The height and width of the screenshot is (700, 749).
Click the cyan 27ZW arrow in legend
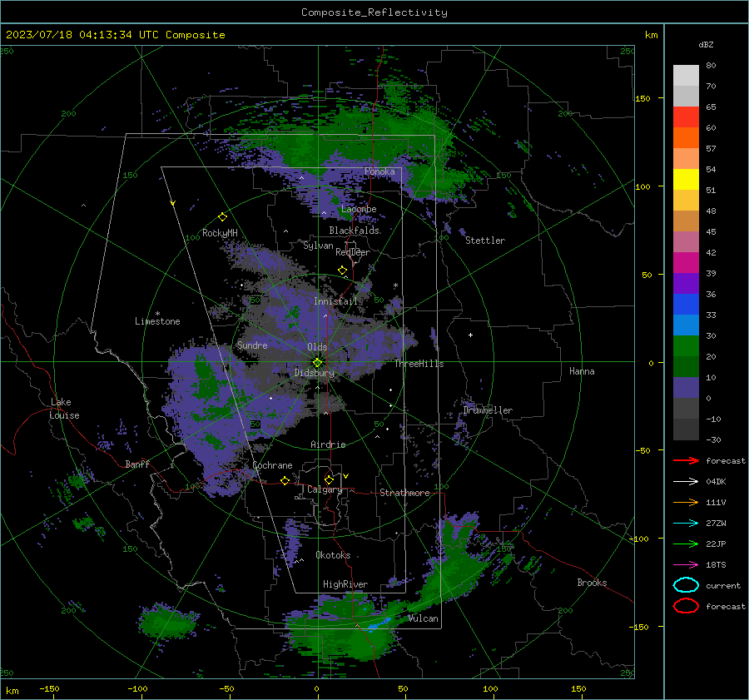coord(686,524)
